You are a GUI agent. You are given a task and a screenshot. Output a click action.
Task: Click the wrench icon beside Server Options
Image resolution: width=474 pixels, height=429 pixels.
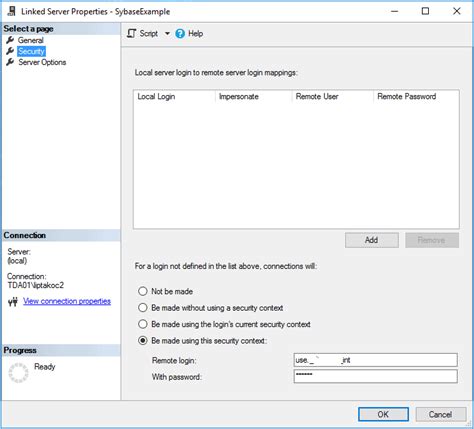click(x=10, y=62)
